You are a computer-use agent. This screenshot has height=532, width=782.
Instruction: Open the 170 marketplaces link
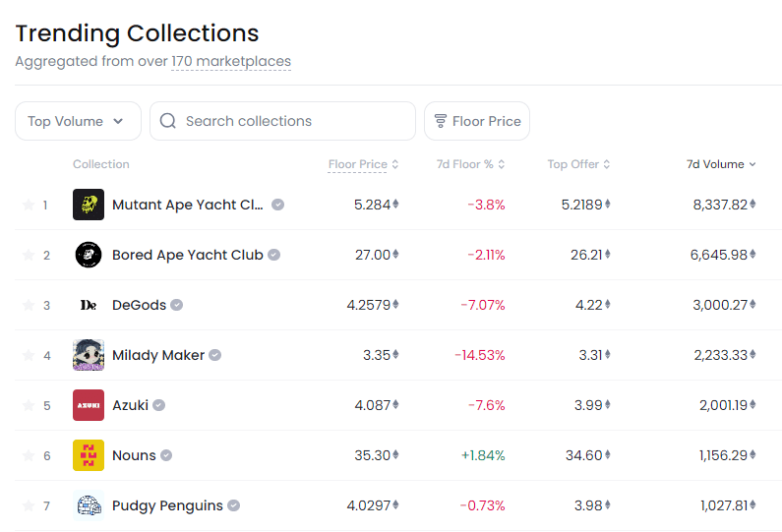(231, 61)
